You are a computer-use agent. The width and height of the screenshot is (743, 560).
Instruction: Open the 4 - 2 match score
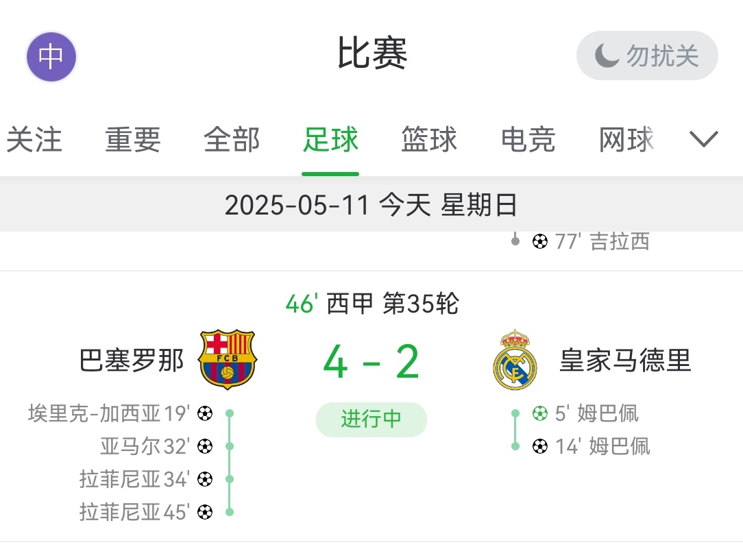point(371,363)
